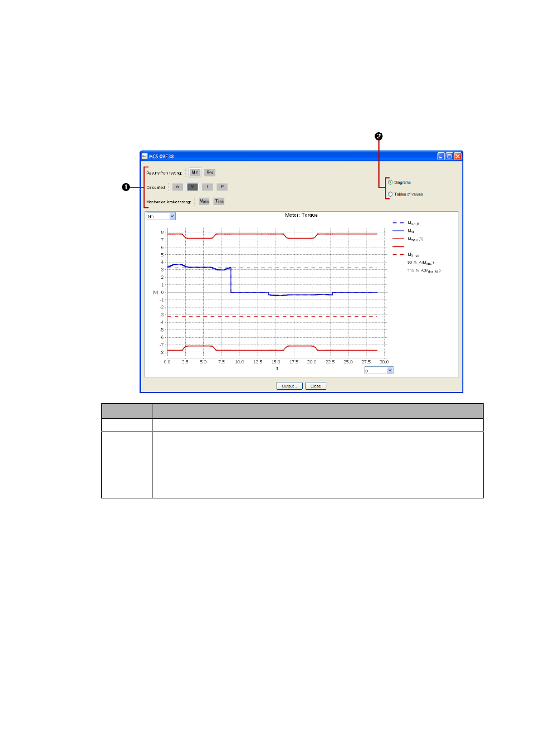Screen dimensions: 534x756
Task: Select the M,n results-from-testing button
Action: (x=195, y=172)
